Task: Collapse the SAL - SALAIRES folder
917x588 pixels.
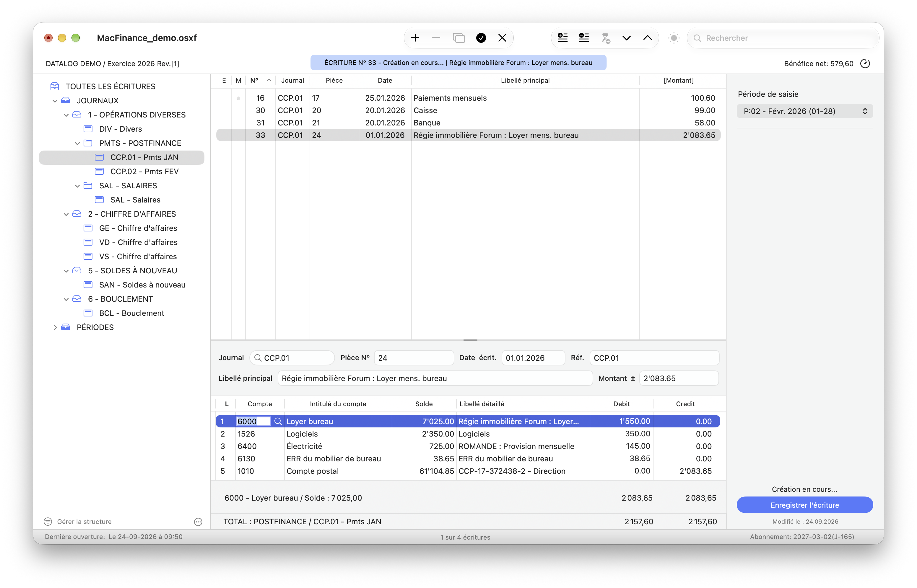Action: tap(77, 186)
